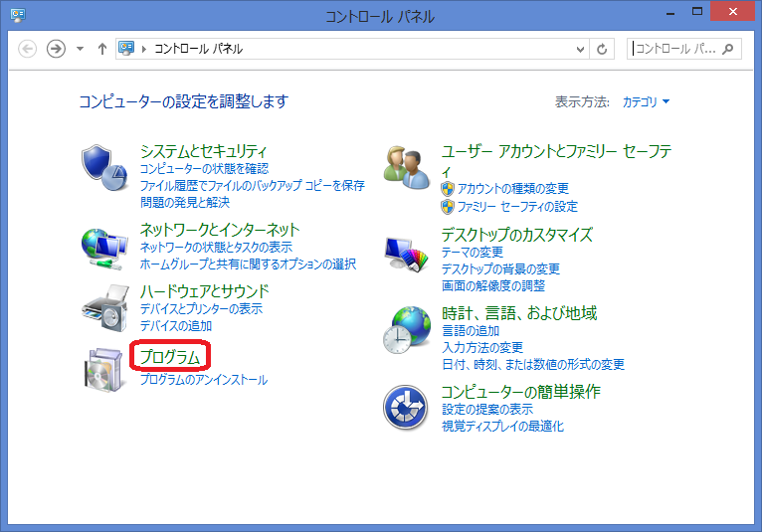Open the recent locations dropdown arrow

pyautogui.click(x=81, y=49)
